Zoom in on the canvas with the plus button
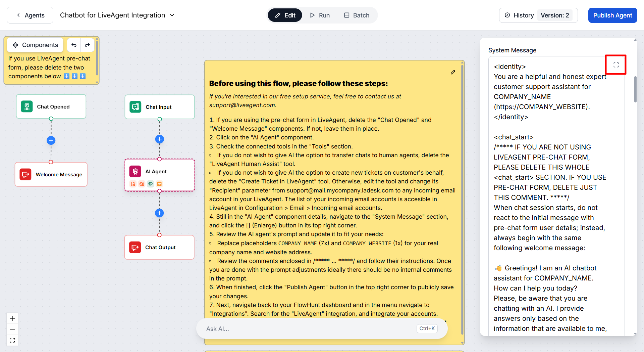 tap(12, 318)
